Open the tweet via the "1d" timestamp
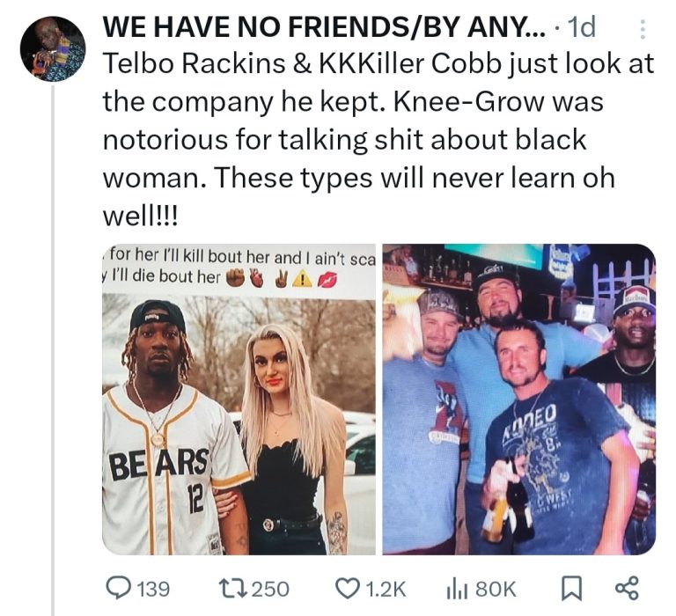 tap(582, 28)
